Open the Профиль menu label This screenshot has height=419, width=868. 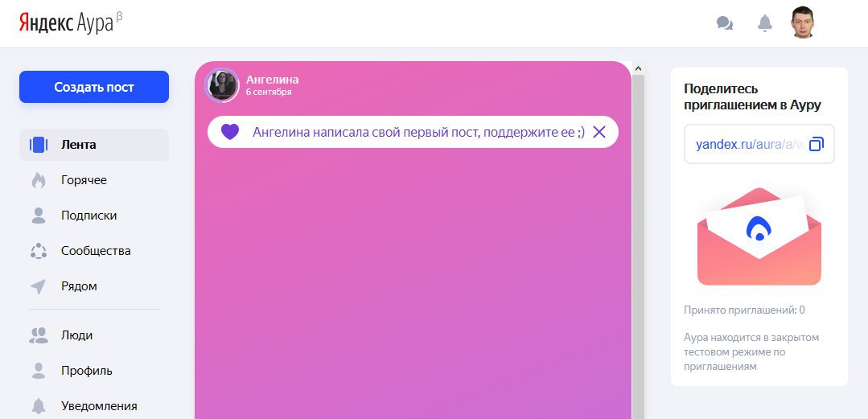[87, 371]
